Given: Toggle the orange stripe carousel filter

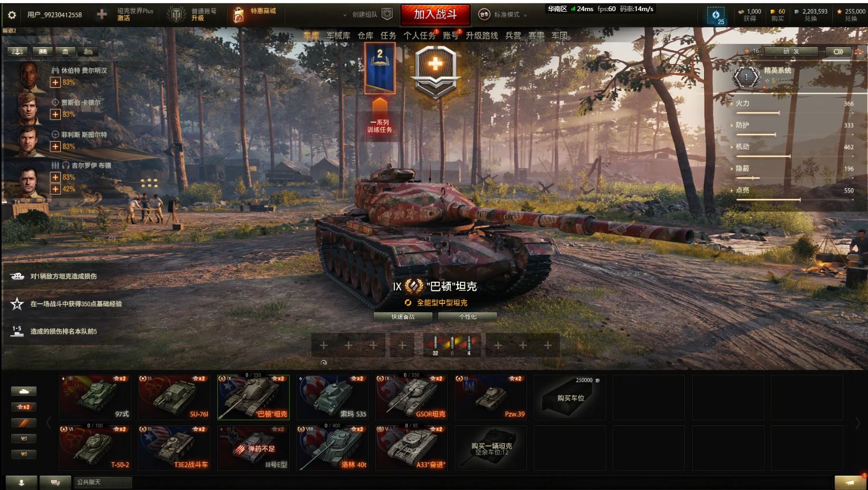Looking at the screenshot, I should click(x=24, y=423).
